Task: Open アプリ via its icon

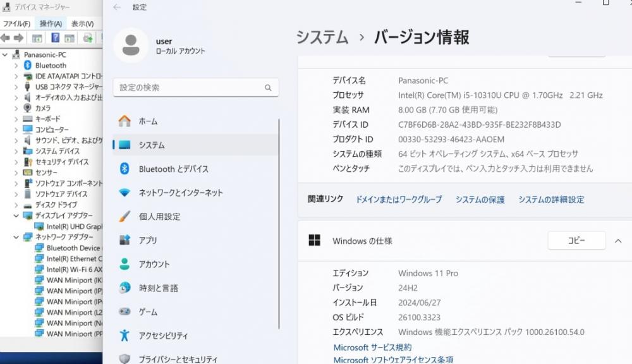Action: (125, 240)
